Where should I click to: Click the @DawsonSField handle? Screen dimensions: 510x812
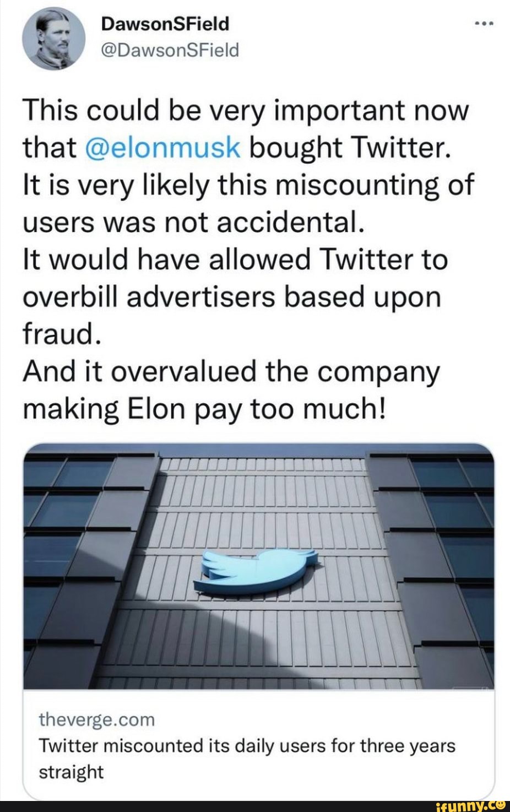[x=170, y=50]
